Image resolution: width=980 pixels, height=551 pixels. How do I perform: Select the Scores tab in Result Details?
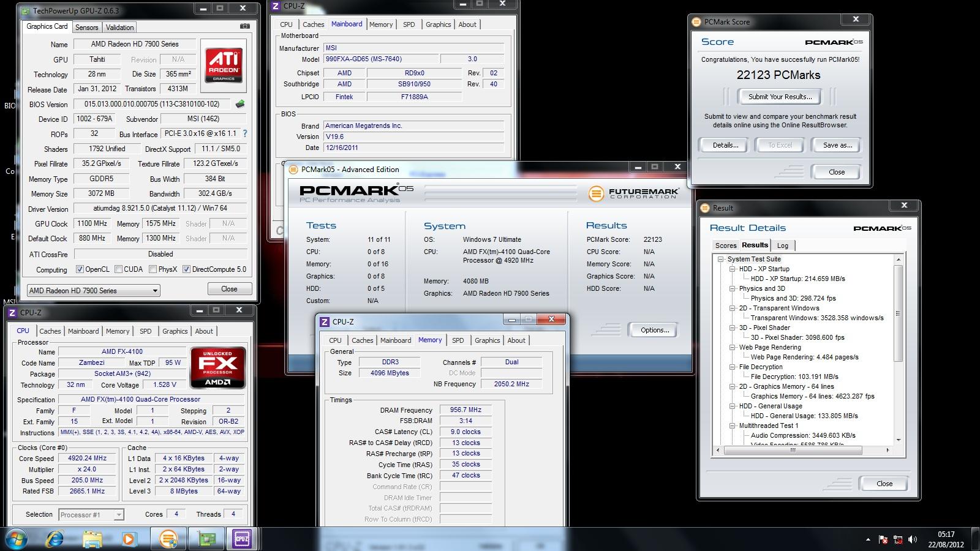726,246
